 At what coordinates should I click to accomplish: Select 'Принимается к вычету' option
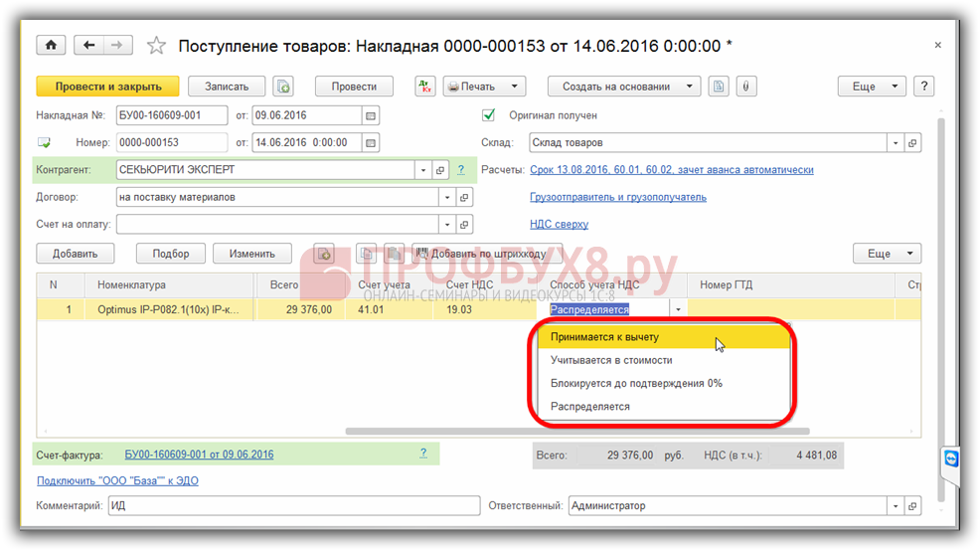tap(604, 337)
